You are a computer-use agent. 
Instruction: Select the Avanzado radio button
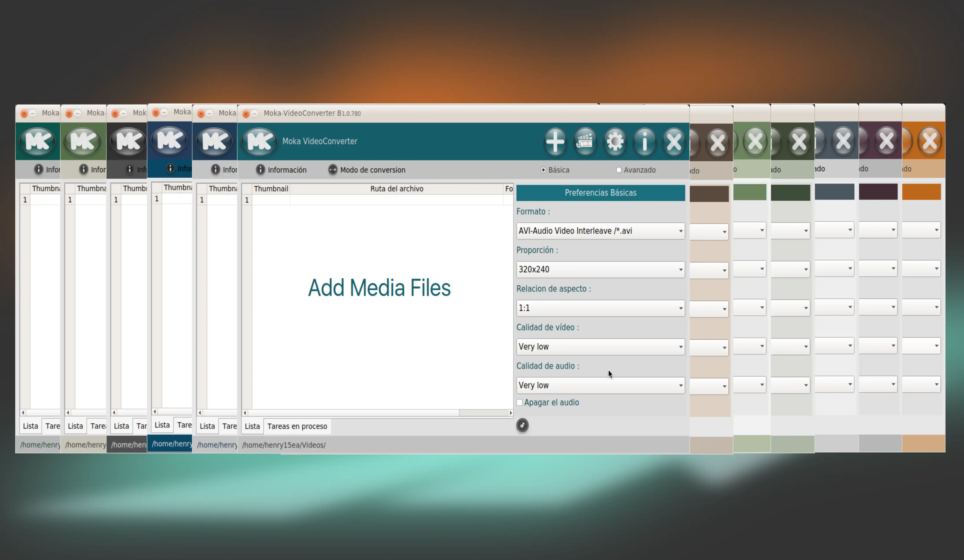618,170
